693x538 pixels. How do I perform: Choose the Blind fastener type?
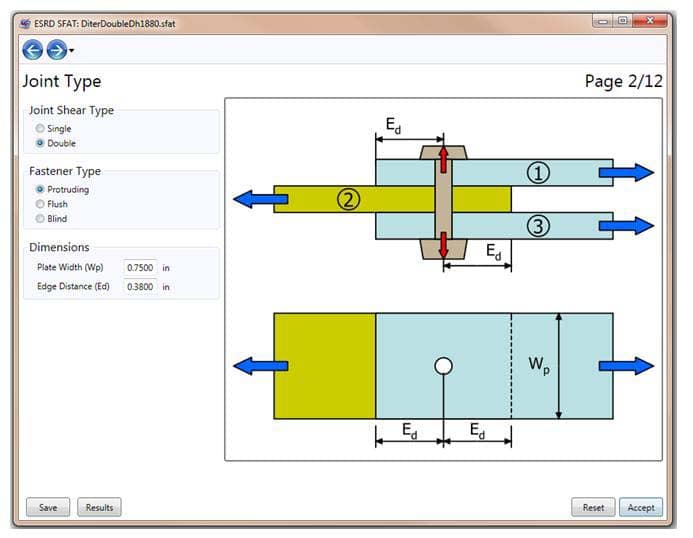point(40,218)
